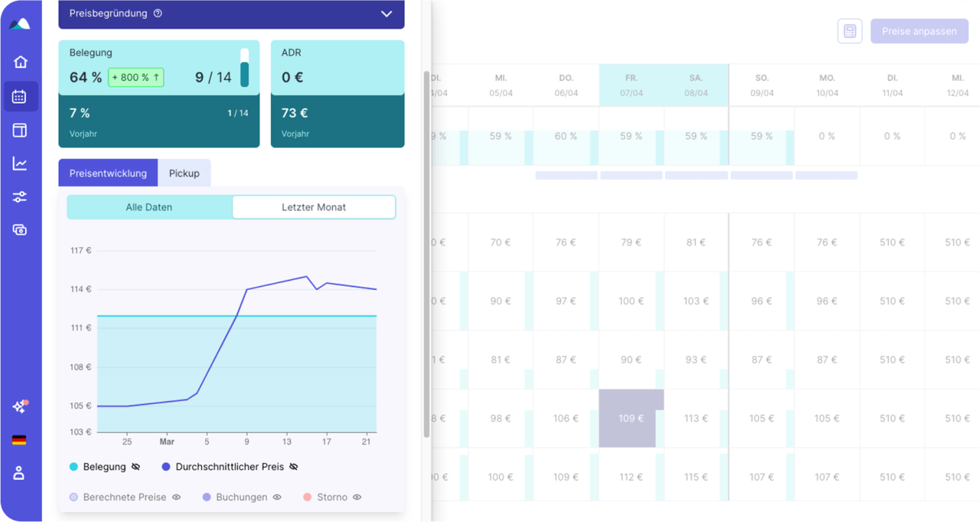980x522 pixels.
Task: Click the 113 € price cell
Action: coord(696,419)
